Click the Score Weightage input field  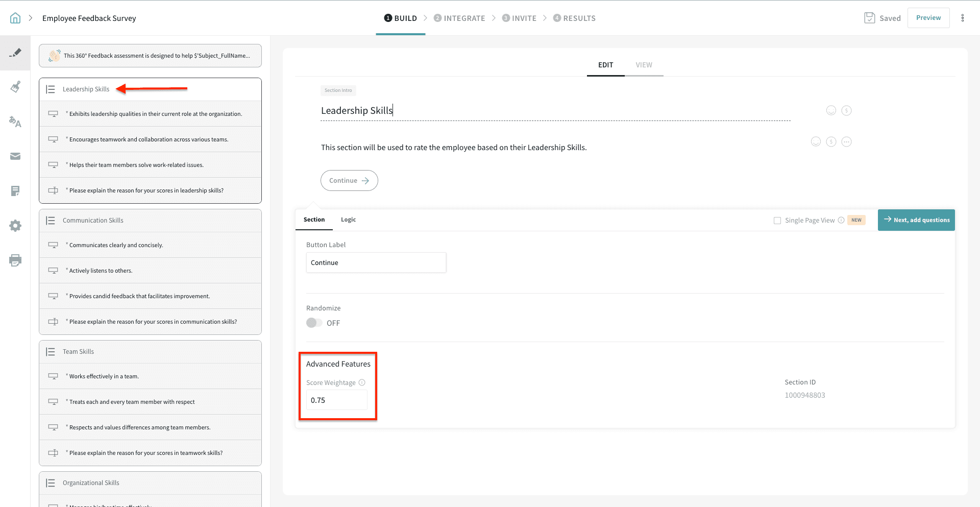point(336,400)
